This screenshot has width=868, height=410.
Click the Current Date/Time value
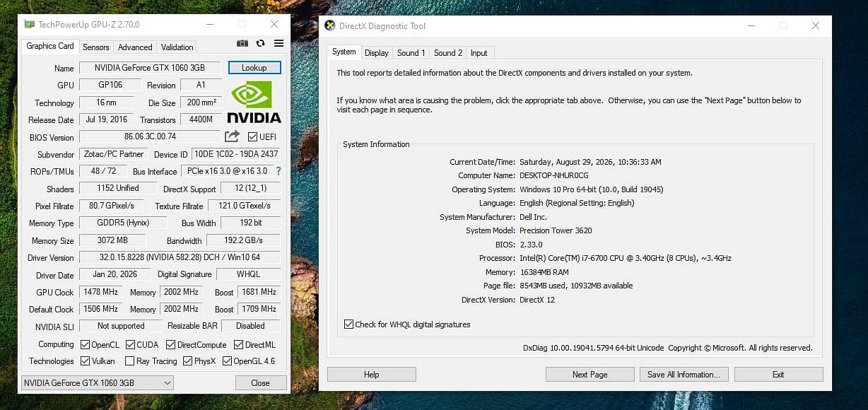(x=590, y=162)
